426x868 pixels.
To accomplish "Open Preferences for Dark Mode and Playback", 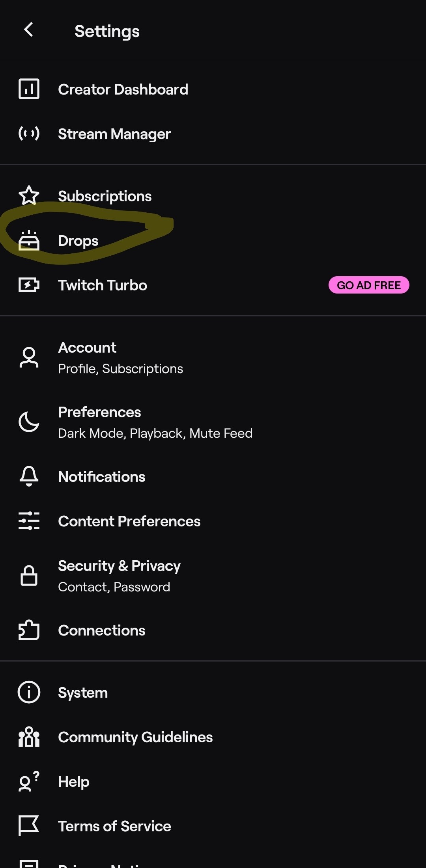I will (x=155, y=422).
